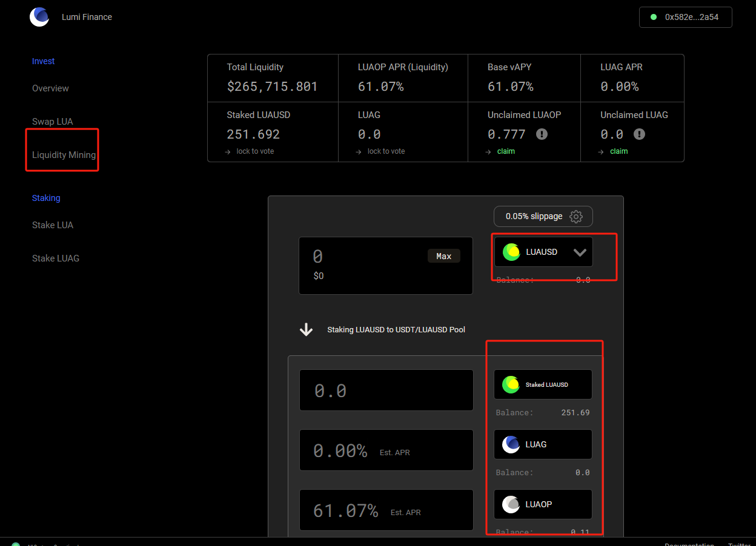Click the LUAG token icon in the staking panel

511,444
